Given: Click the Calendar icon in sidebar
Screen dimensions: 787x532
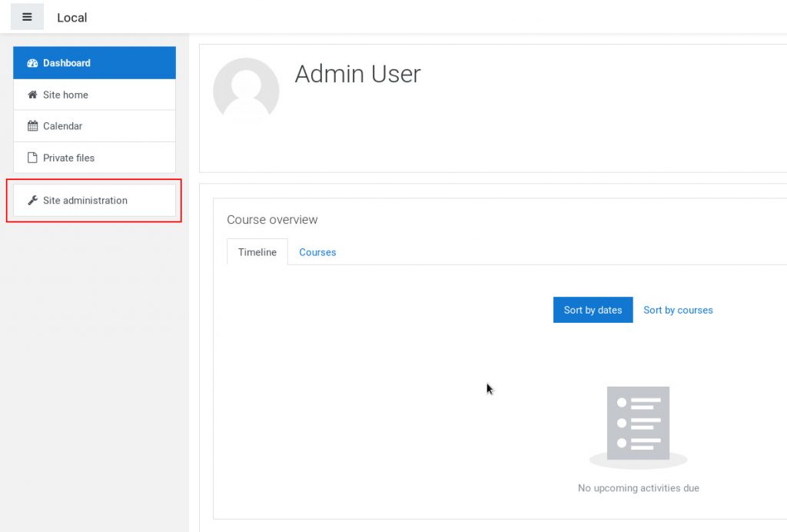Looking at the screenshot, I should point(32,126).
